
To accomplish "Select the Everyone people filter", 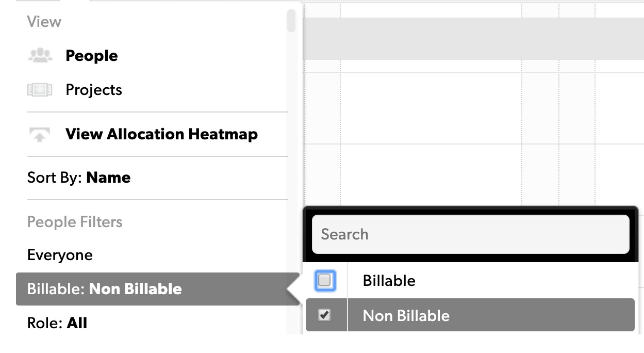I will point(60,255).
